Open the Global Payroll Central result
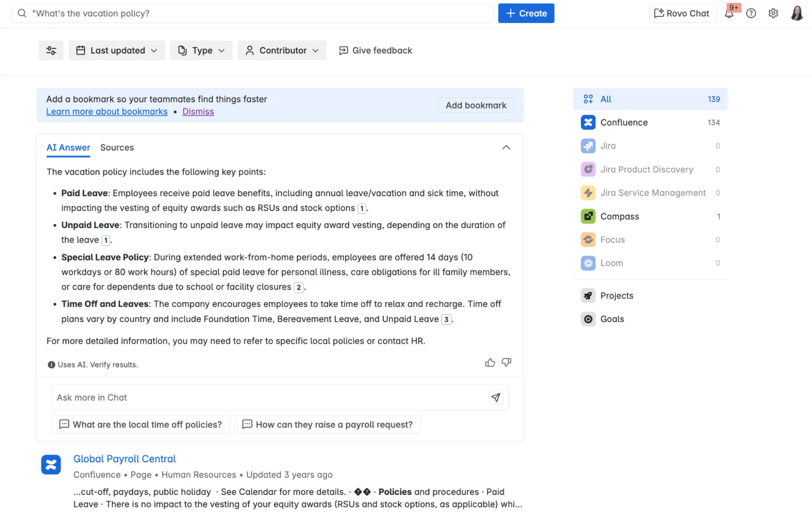Image resolution: width=812 pixels, height=518 pixels. [x=124, y=459]
